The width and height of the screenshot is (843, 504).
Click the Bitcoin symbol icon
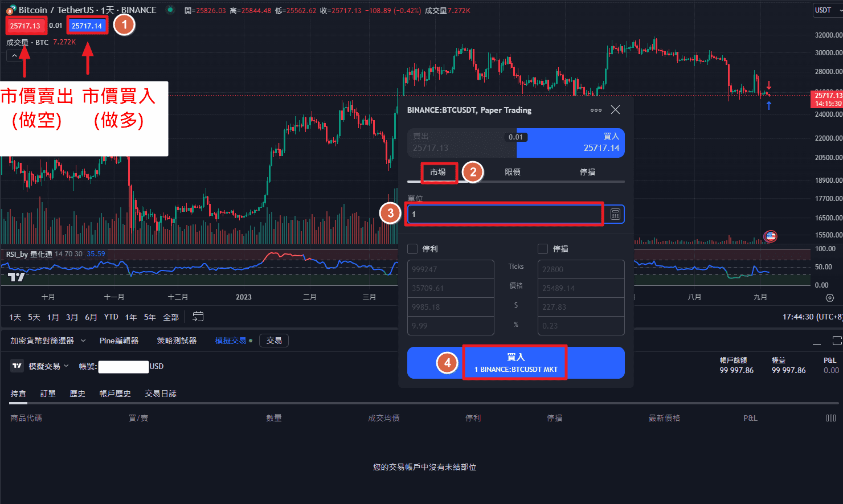(x=11, y=10)
